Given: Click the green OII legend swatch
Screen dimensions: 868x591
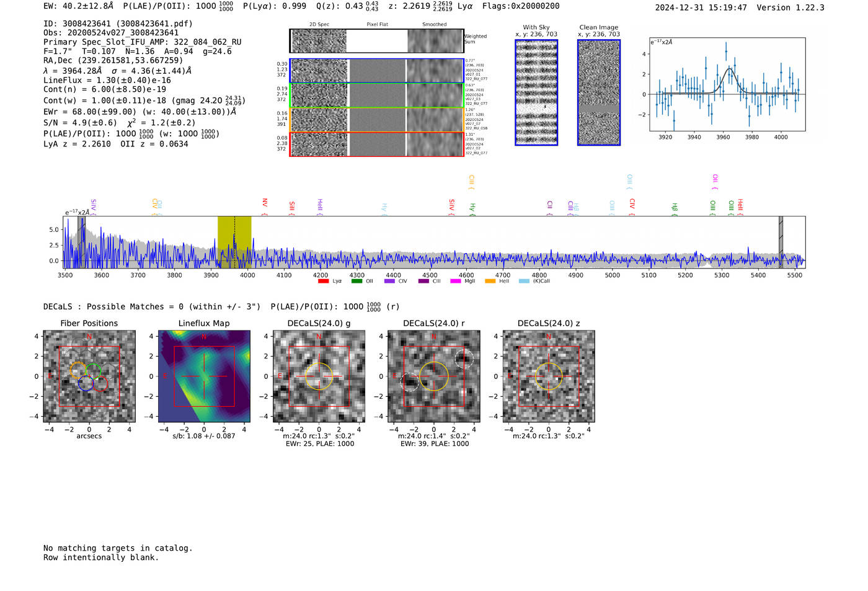Looking at the screenshot, I should point(356,281).
